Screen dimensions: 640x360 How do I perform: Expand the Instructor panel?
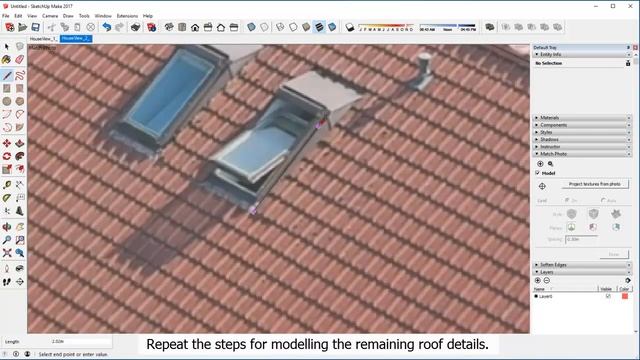point(582,147)
